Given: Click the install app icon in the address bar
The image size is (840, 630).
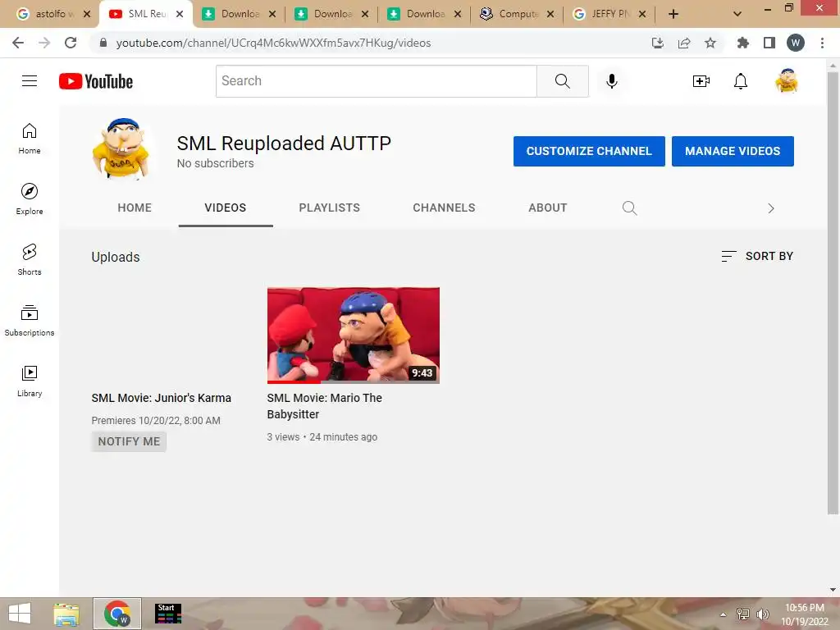Looking at the screenshot, I should tap(658, 43).
